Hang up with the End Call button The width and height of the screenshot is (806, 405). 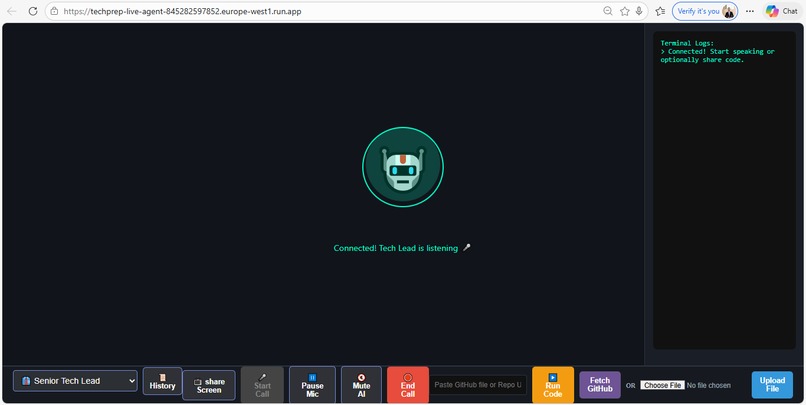(408, 385)
